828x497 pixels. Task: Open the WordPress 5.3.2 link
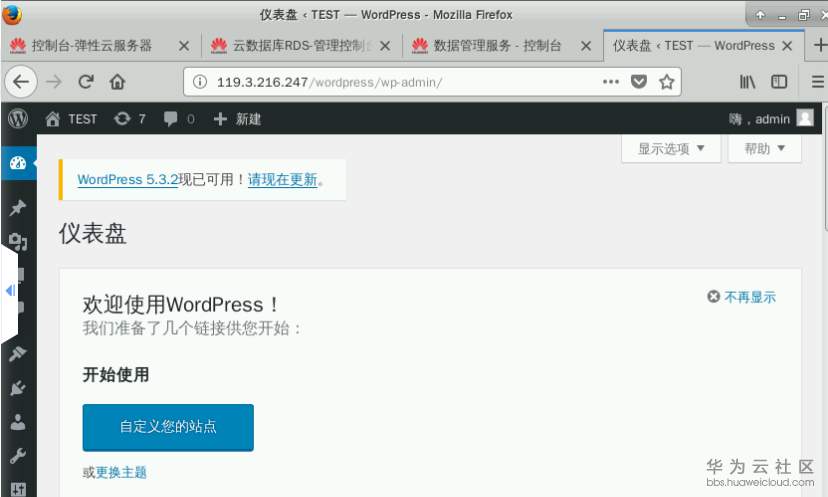[x=128, y=180]
